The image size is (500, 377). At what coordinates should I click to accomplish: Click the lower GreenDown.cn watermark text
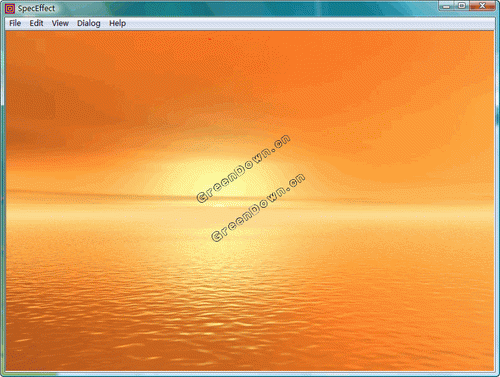pyautogui.click(x=258, y=207)
